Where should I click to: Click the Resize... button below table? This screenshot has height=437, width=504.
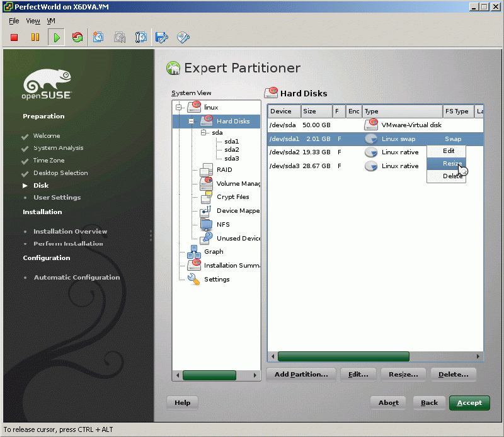(x=403, y=375)
